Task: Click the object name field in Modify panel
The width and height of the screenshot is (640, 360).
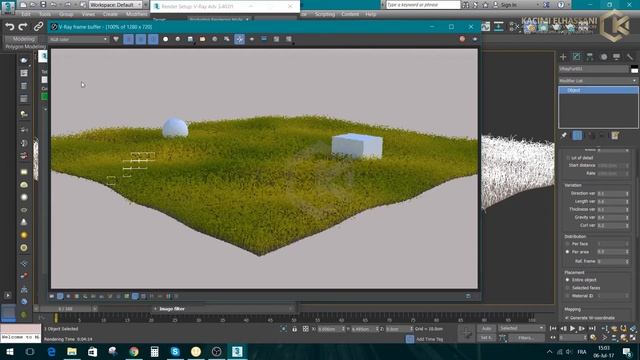Action: pos(593,69)
